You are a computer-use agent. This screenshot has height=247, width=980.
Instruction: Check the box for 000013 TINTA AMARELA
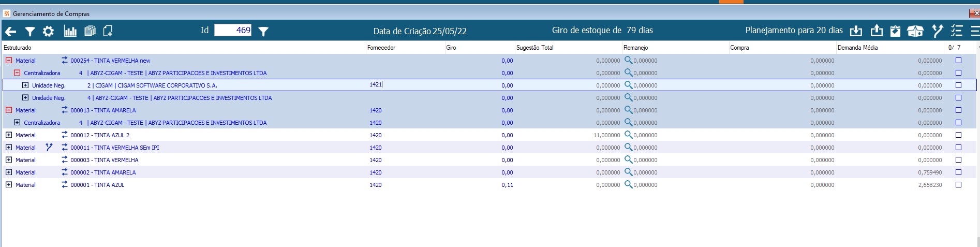pos(958,110)
